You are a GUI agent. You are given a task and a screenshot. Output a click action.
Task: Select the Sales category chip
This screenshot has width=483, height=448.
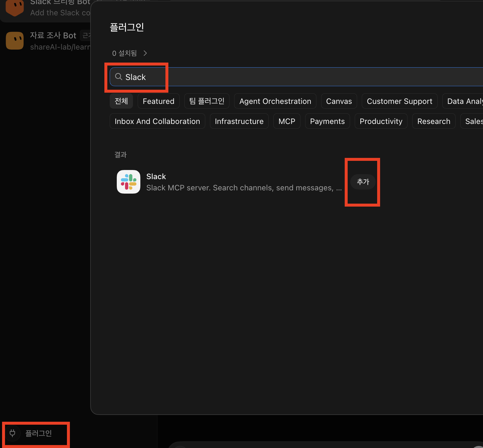(472, 121)
